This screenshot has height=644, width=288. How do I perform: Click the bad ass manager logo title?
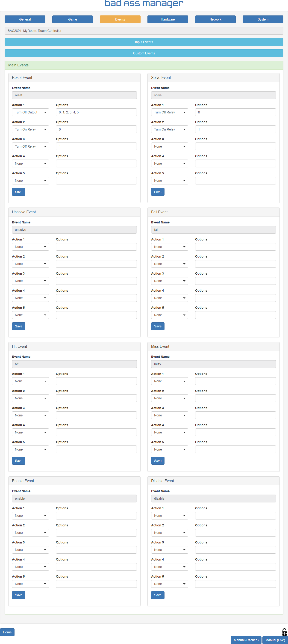pyautogui.click(x=144, y=3)
